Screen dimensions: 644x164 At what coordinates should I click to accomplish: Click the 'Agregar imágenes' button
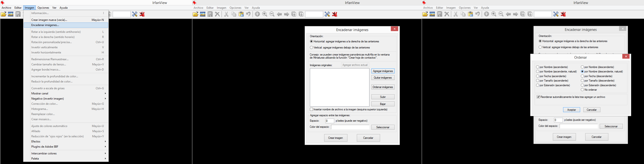point(383,71)
